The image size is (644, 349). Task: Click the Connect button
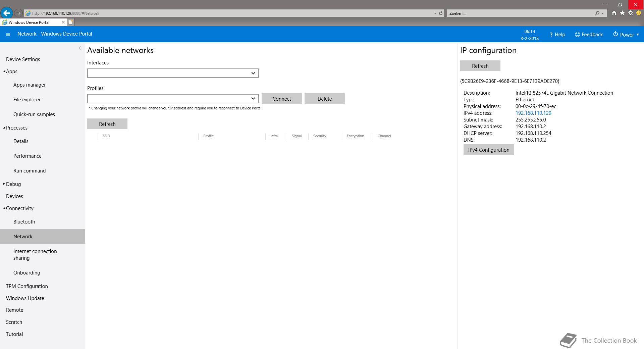point(282,99)
